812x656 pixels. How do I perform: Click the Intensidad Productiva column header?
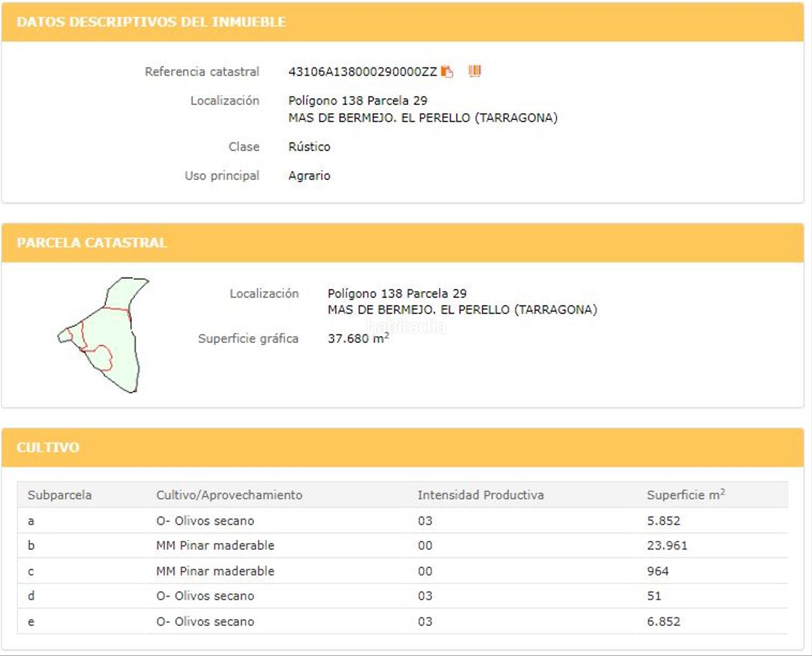pyautogui.click(x=480, y=495)
